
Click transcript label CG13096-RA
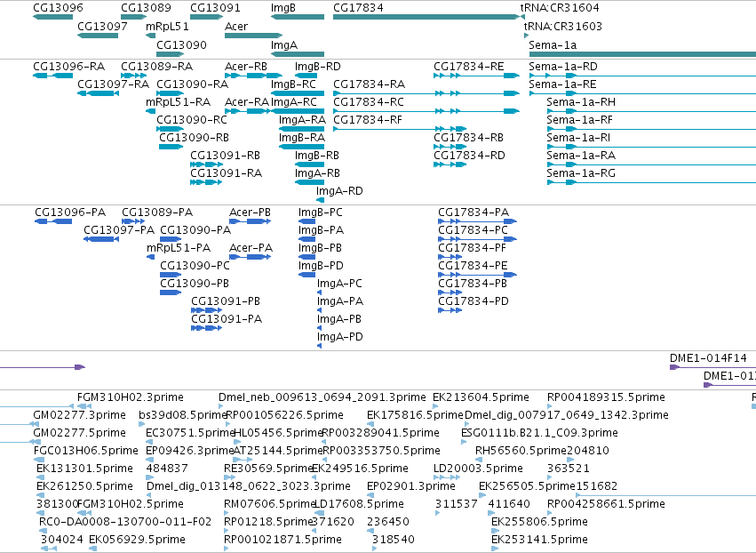[69, 66]
